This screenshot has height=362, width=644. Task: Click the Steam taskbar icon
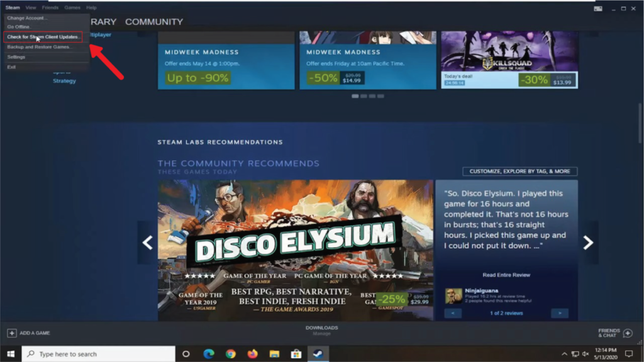[318, 354]
